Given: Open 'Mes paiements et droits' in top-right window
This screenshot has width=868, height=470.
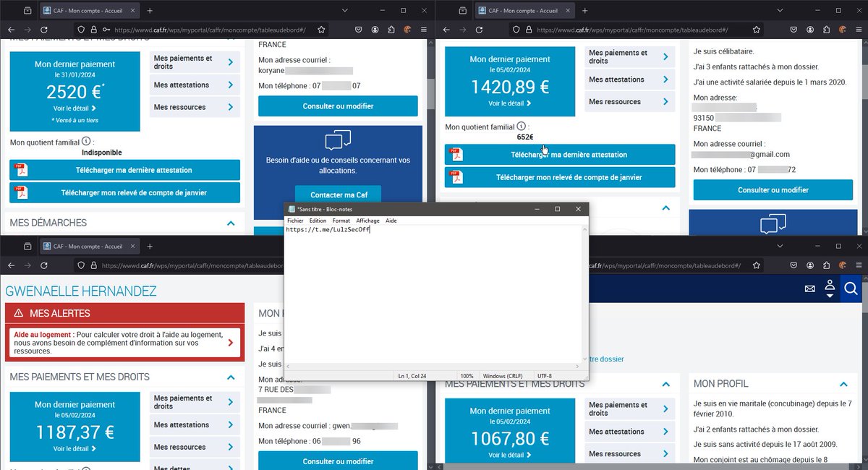Looking at the screenshot, I should pos(629,57).
